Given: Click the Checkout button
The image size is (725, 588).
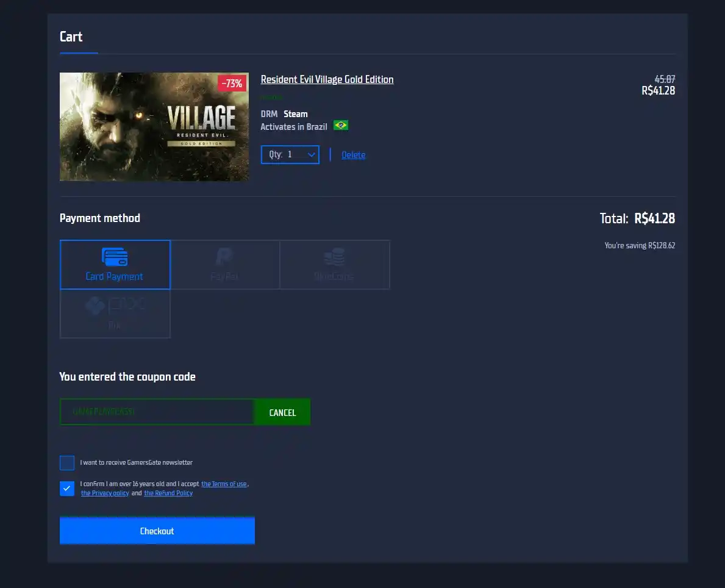Looking at the screenshot, I should (x=157, y=531).
